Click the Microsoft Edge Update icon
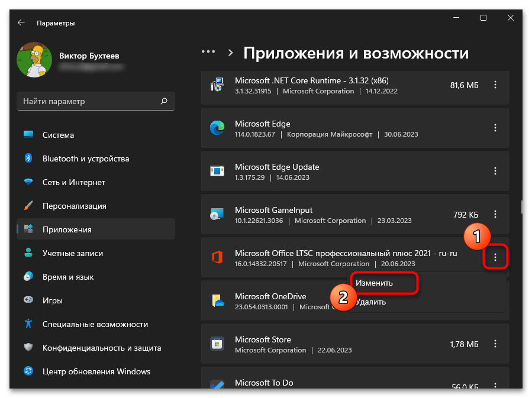Image resolution: width=532 pixels, height=398 pixels. (x=217, y=171)
